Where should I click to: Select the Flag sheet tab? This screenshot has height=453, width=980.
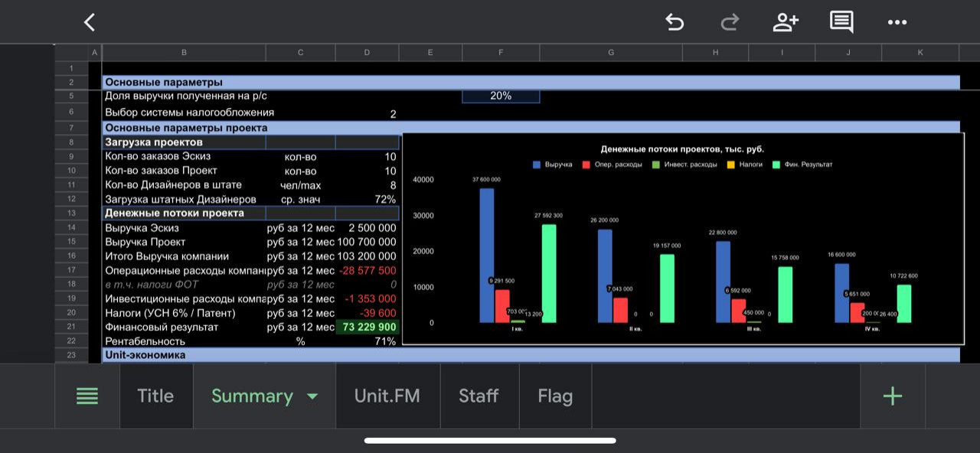[x=555, y=396]
